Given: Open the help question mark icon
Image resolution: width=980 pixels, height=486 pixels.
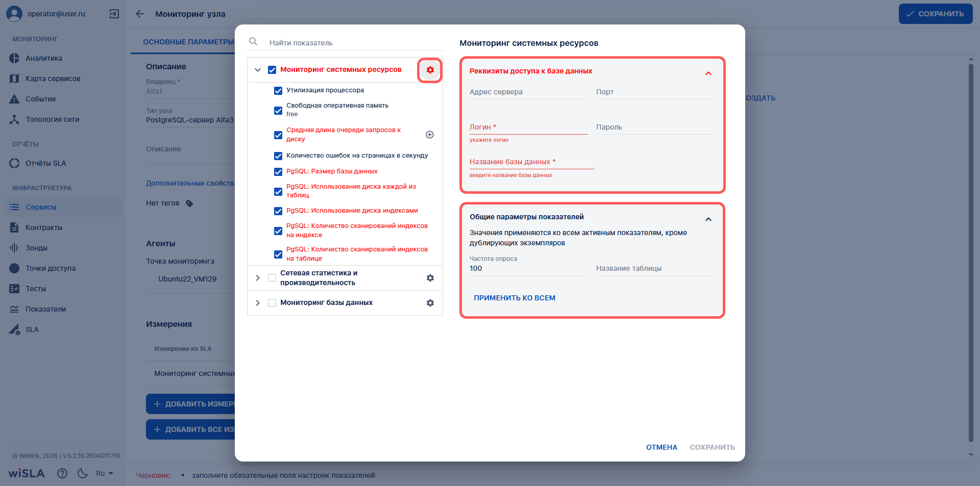Looking at the screenshot, I should point(62,473).
